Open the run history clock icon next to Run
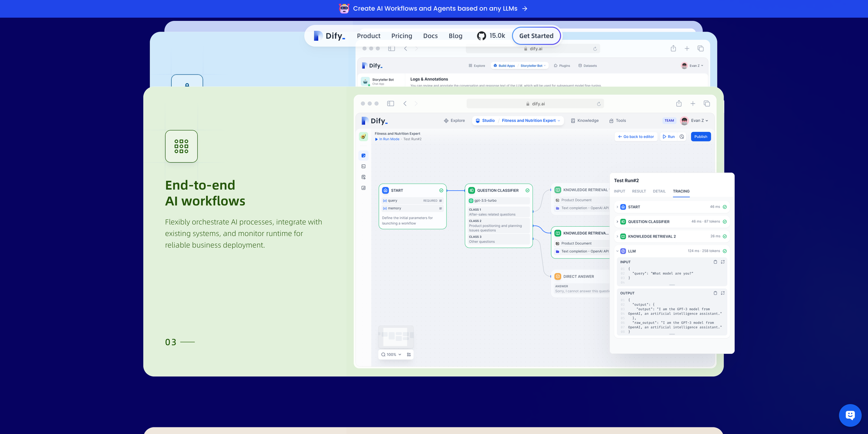 (682, 137)
